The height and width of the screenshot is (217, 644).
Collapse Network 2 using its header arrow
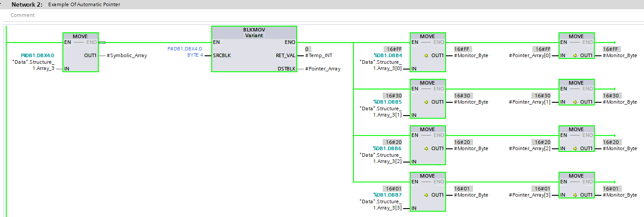pos(3,4)
